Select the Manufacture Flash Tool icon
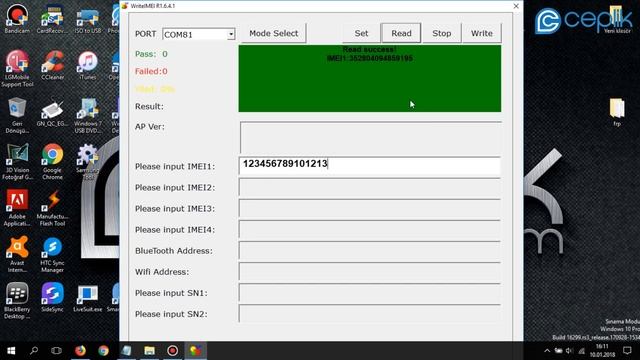 pos(52,208)
